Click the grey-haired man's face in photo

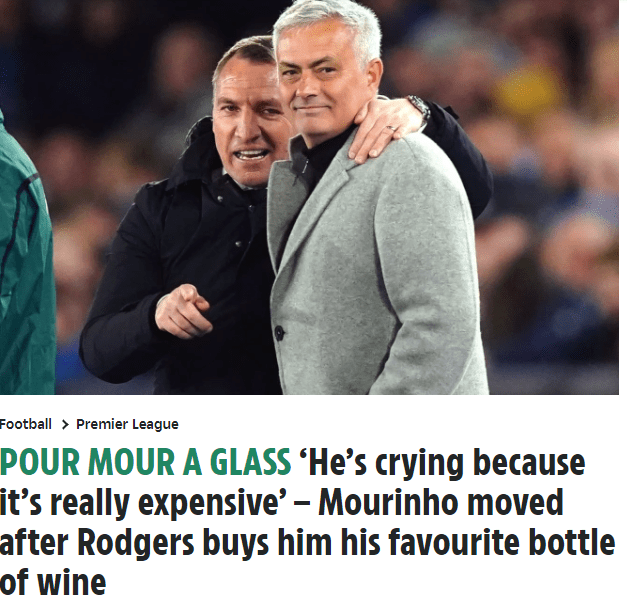pyautogui.click(x=318, y=80)
